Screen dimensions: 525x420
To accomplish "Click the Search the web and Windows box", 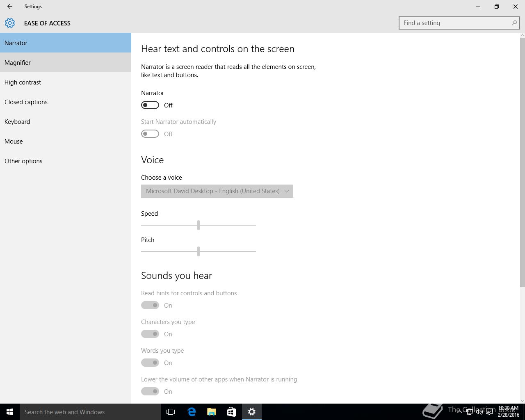I will [x=90, y=412].
